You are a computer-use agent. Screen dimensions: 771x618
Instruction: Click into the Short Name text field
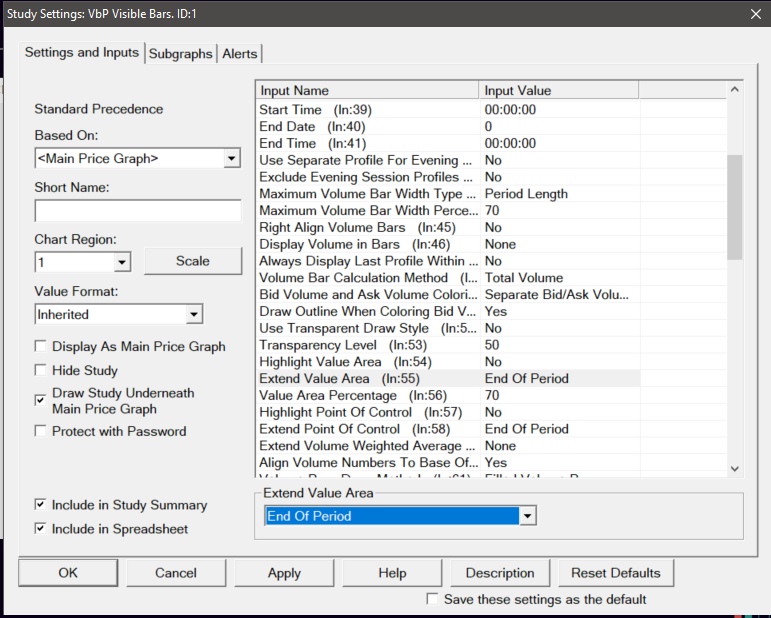click(138, 211)
